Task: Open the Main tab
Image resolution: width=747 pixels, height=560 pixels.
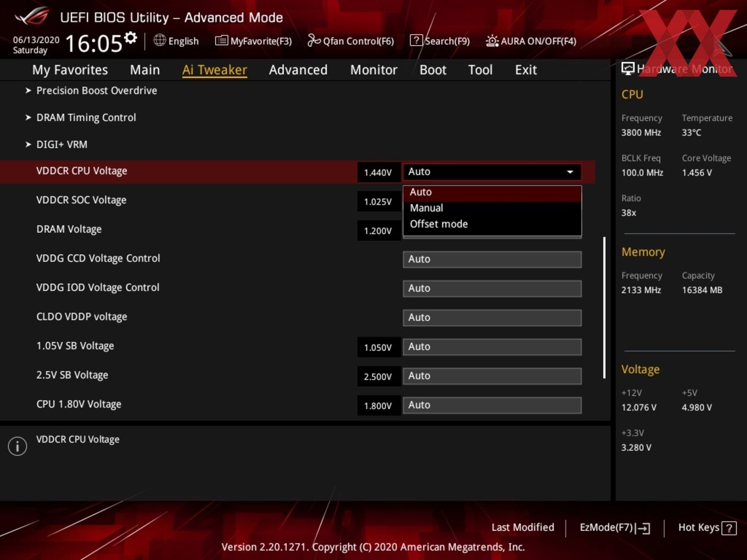Action: [145, 70]
